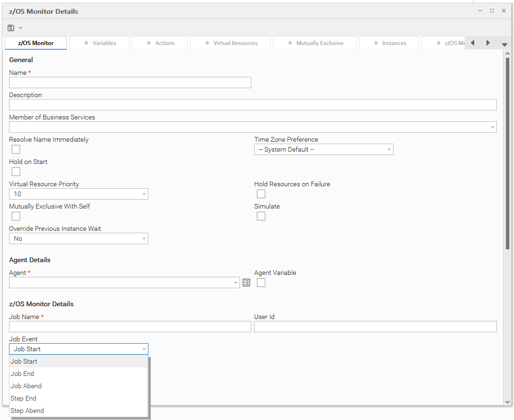Select Job Abend from the Job Event list
This screenshot has height=420, width=514.
(x=26, y=386)
